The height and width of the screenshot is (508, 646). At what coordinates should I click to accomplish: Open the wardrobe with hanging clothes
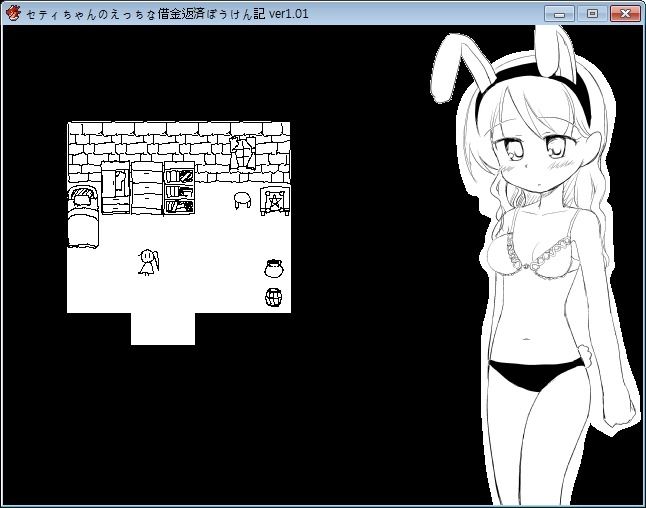[x=116, y=188]
